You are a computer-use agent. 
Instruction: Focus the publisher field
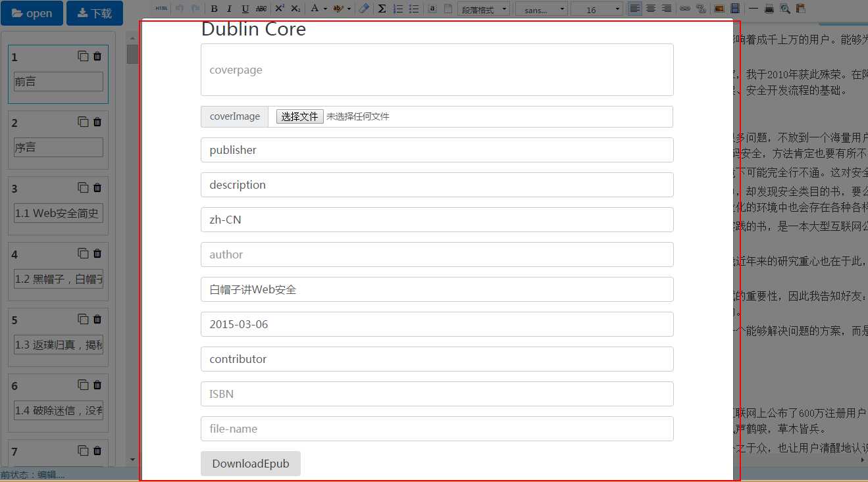click(x=437, y=150)
